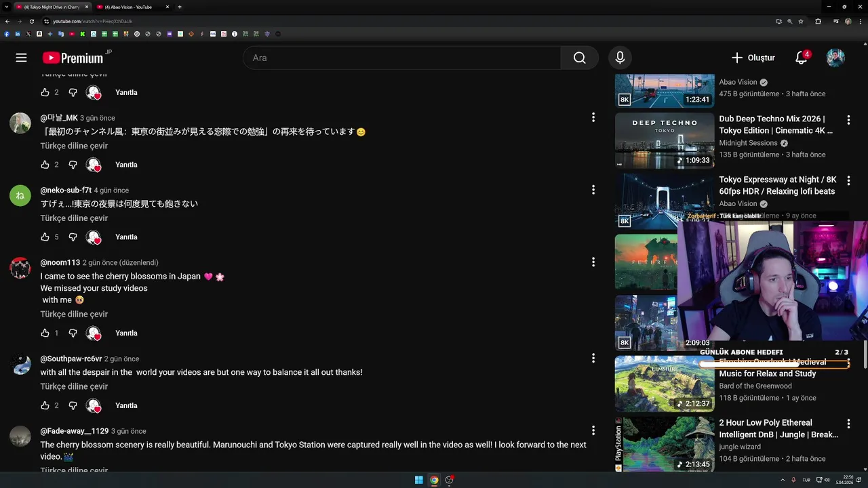Screen dimensions: 868x488
Task: Go back in browser history
Action: 7,21
